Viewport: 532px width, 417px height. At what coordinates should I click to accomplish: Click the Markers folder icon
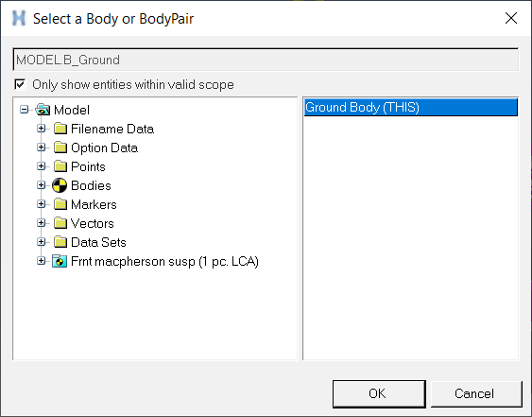60,204
